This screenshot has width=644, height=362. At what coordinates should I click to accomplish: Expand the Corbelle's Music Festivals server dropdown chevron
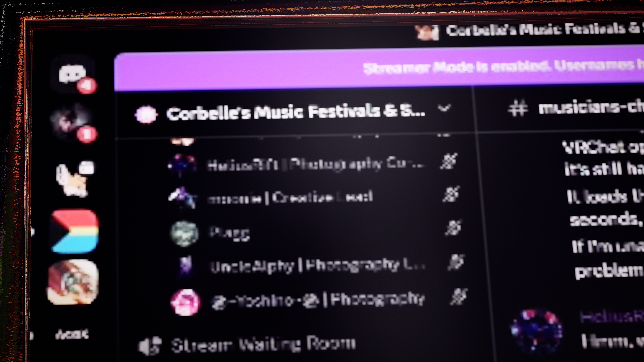[444, 108]
